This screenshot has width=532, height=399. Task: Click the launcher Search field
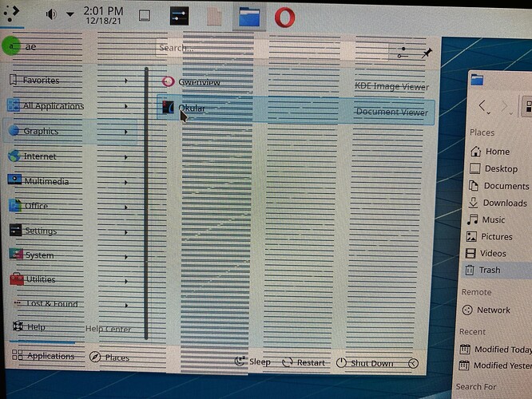(272, 49)
